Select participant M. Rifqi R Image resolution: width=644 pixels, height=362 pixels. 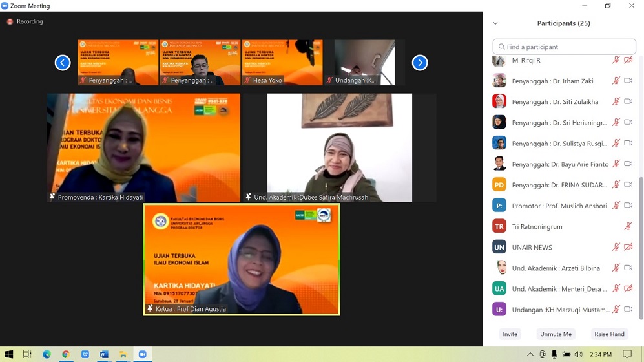(x=563, y=60)
